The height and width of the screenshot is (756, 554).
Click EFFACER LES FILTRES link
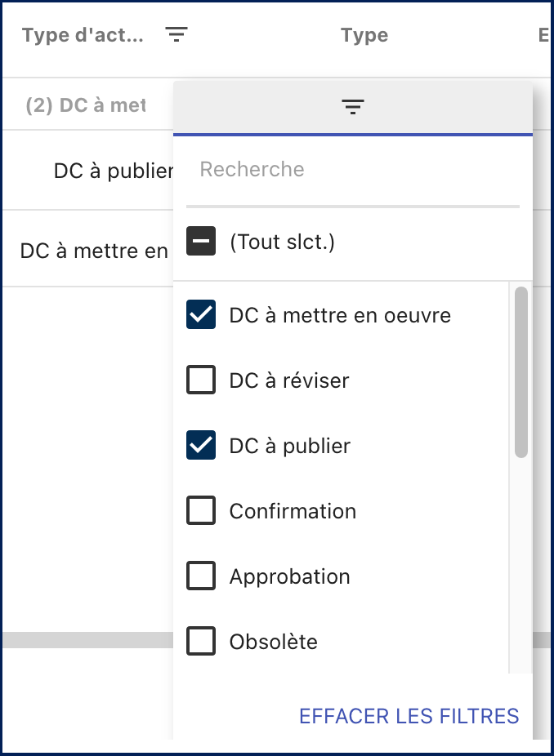pyautogui.click(x=409, y=716)
